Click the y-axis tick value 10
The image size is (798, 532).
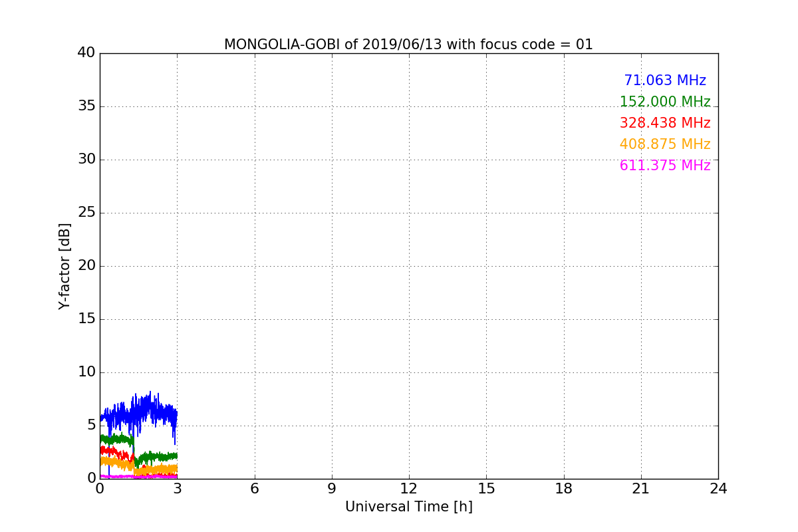[x=87, y=372]
